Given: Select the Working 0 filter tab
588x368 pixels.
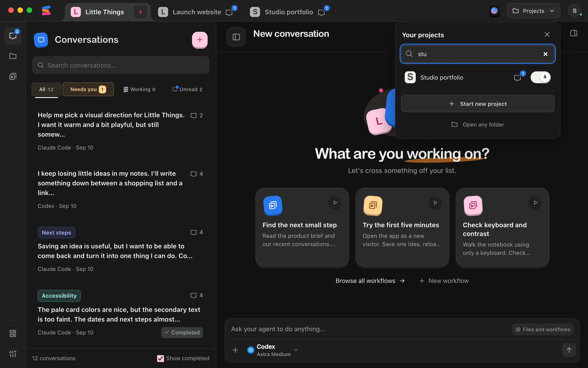Looking at the screenshot, I should (x=139, y=89).
